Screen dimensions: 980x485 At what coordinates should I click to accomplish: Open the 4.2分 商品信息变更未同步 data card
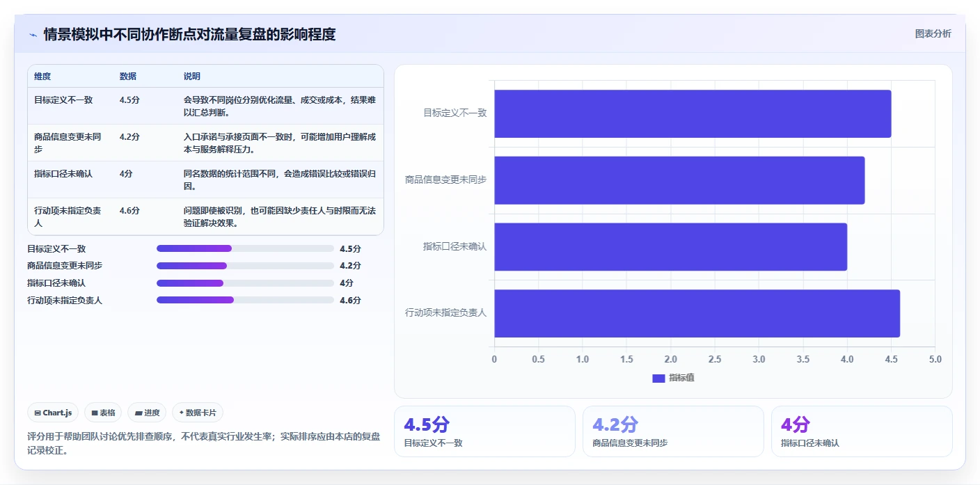[x=673, y=431]
